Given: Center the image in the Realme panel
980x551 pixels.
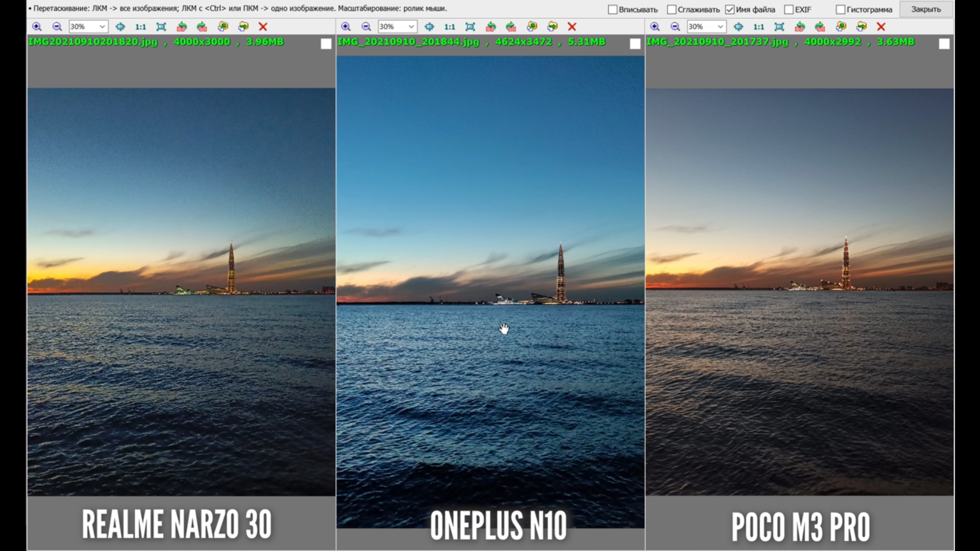Looking at the screenshot, I should click(x=120, y=27).
